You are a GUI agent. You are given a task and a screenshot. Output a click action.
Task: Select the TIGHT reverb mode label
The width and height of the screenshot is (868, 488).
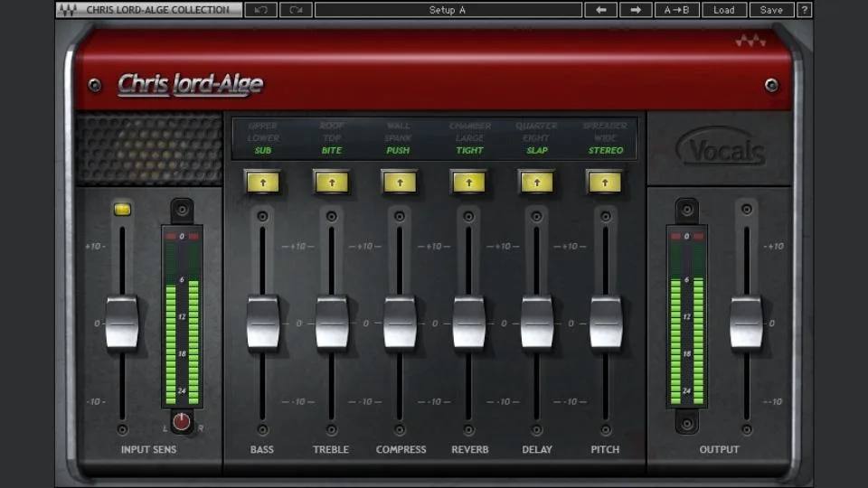click(x=469, y=151)
